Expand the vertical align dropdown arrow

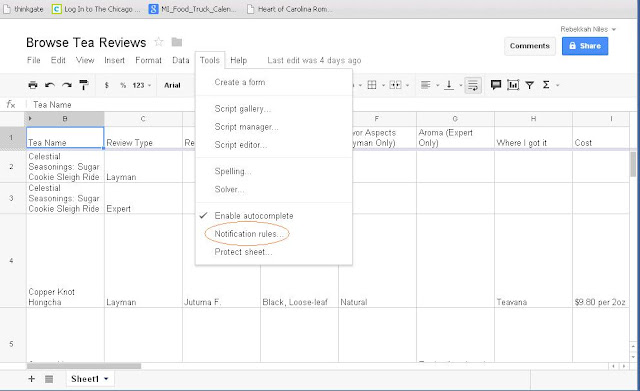[460, 85]
